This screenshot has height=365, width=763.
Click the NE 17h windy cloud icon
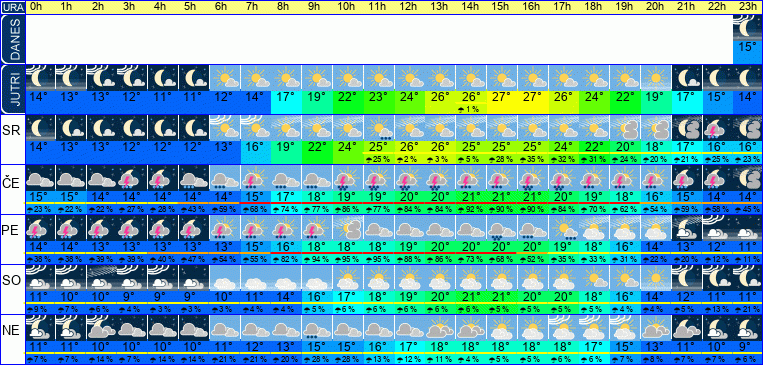563,328
